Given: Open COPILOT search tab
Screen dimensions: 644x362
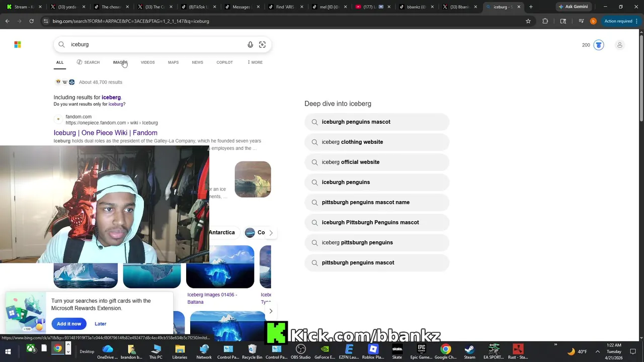Looking at the screenshot, I should [224, 62].
